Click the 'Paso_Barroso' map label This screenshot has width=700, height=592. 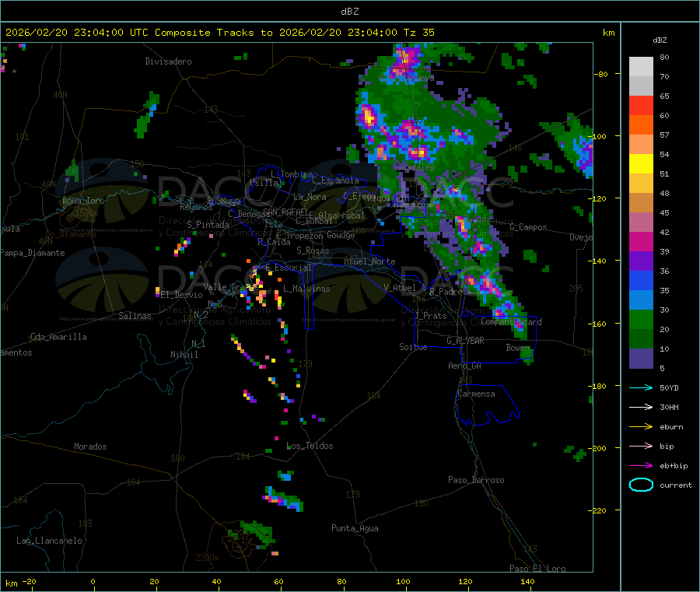[x=476, y=480]
